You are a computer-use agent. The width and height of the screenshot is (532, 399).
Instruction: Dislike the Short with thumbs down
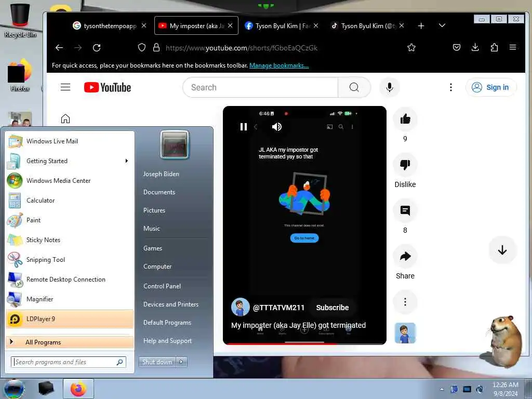[x=405, y=165]
